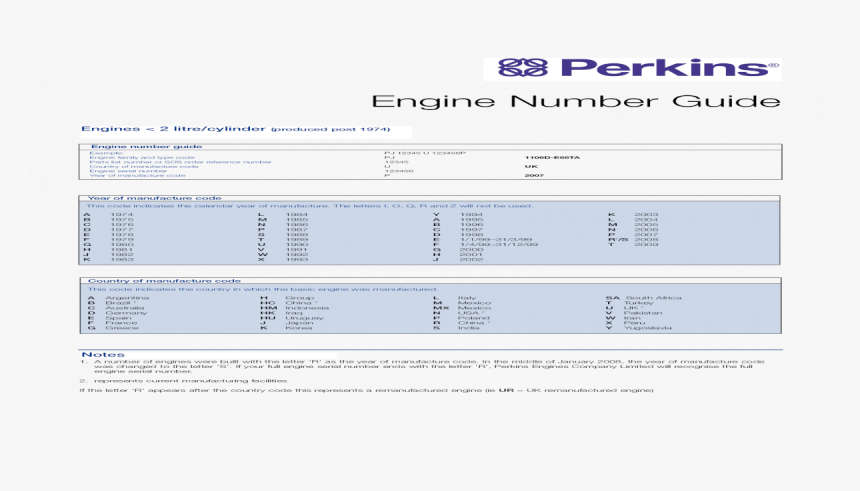Select the 'Pakistan' country entry
The height and width of the screenshot is (491, 860).
click(x=643, y=313)
